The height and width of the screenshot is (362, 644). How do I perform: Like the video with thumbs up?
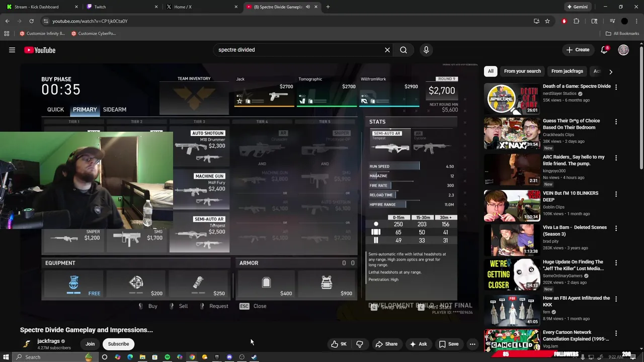(x=339, y=344)
